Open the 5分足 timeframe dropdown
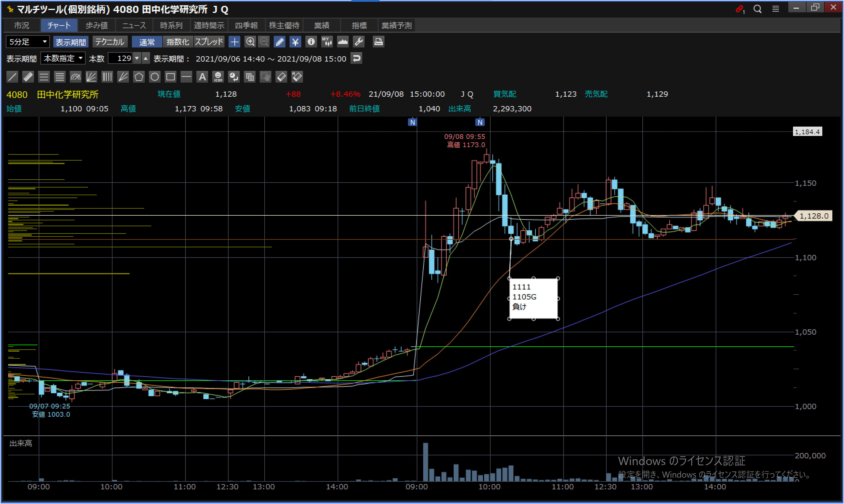Screen dimensions: 844x504 tap(28, 42)
